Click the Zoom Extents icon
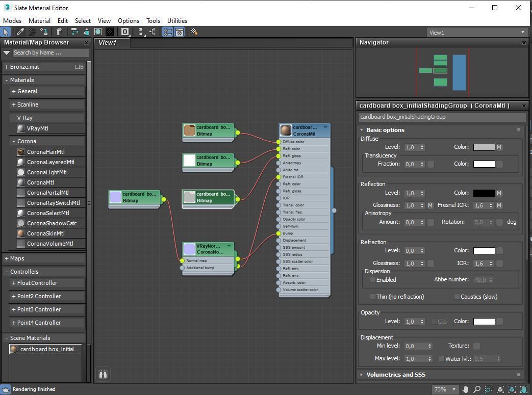 pyautogui.click(x=500, y=389)
